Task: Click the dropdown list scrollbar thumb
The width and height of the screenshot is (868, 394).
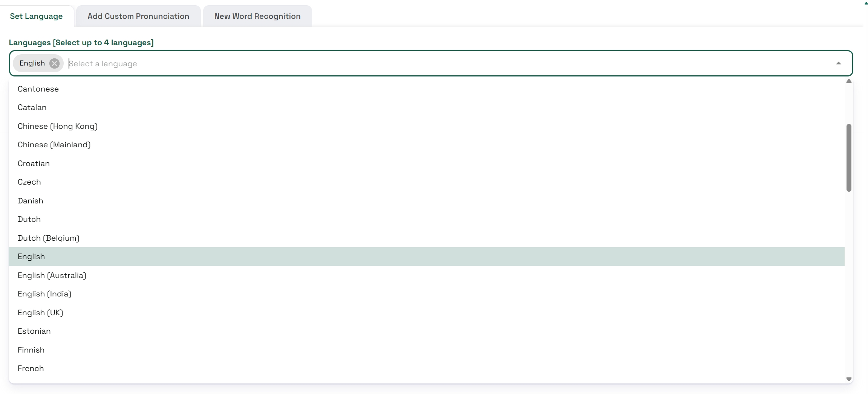Action: click(x=849, y=157)
